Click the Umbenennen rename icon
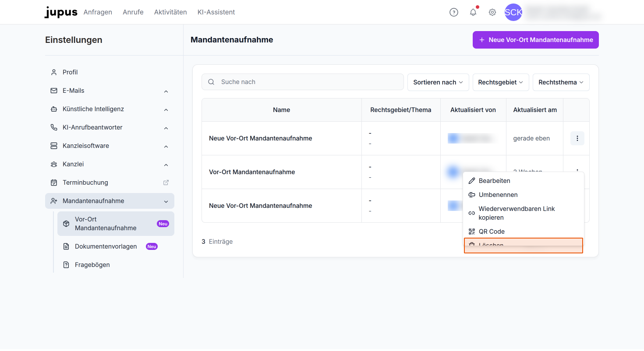Screen dimensions: 644x351 [x=472, y=195]
